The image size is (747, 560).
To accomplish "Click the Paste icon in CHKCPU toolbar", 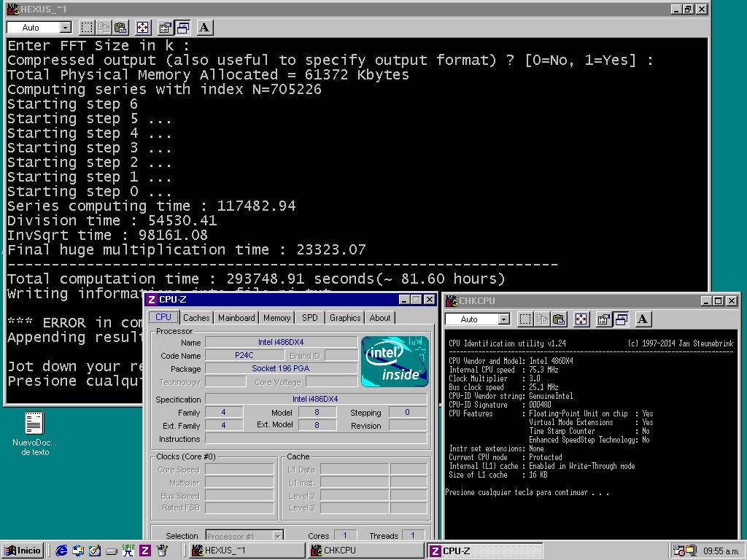I will coord(560,319).
